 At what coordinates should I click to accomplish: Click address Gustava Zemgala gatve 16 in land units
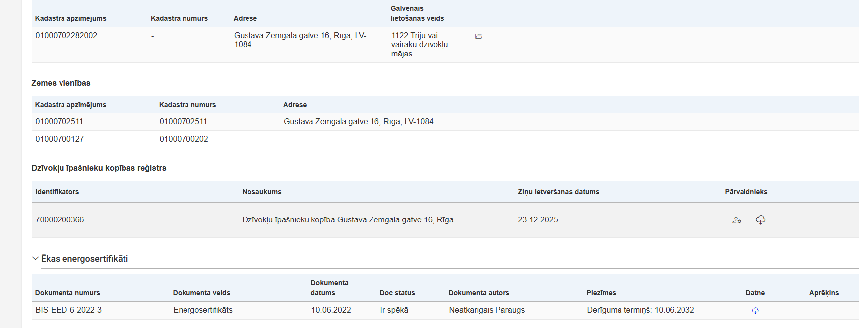(x=358, y=122)
